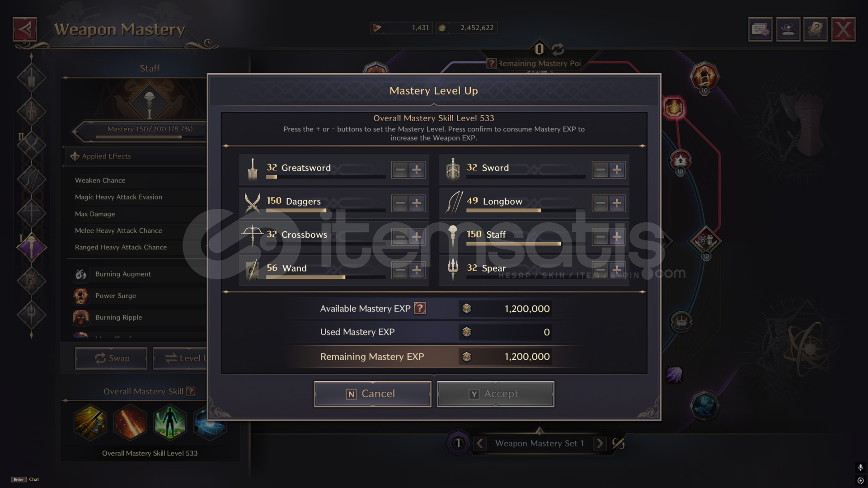The height and width of the screenshot is (488, 868).
Task: Decrease Daggers mastery level with minus
Action: [400, 203]
